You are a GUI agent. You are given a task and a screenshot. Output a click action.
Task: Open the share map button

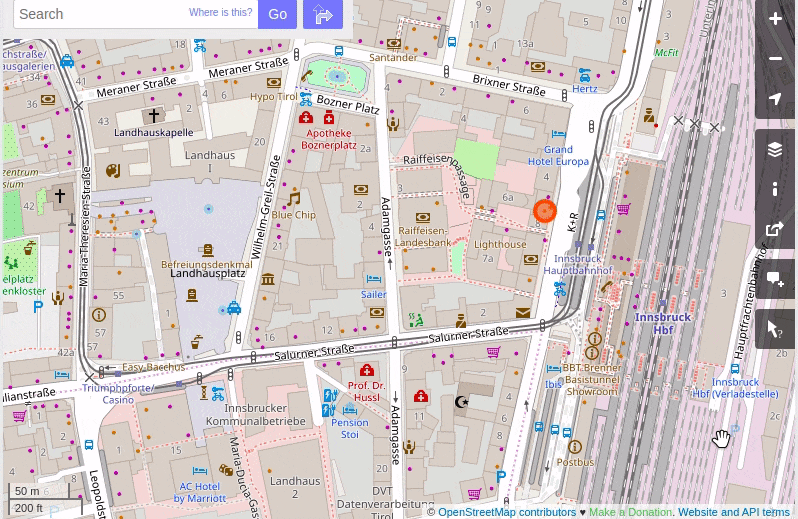pos(775,229)
